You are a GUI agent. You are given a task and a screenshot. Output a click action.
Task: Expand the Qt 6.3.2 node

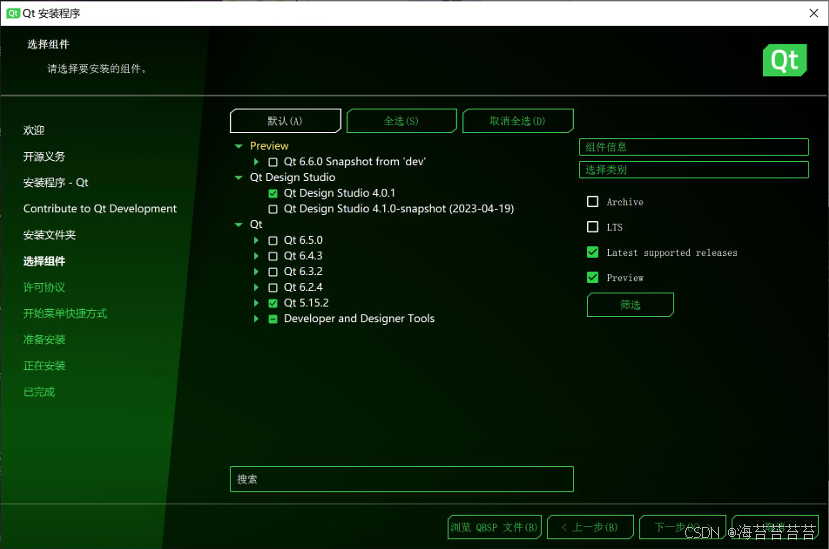pyautogui.click(x=256, y=272)
